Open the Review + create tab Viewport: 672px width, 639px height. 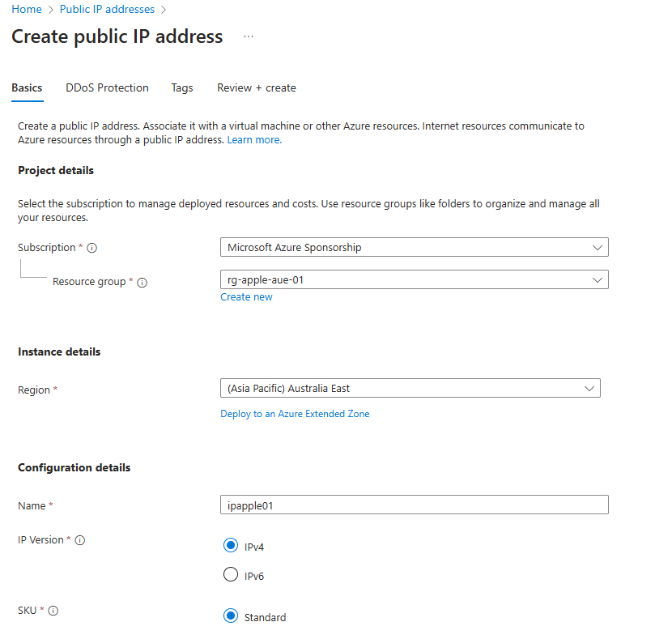point(257,87)
